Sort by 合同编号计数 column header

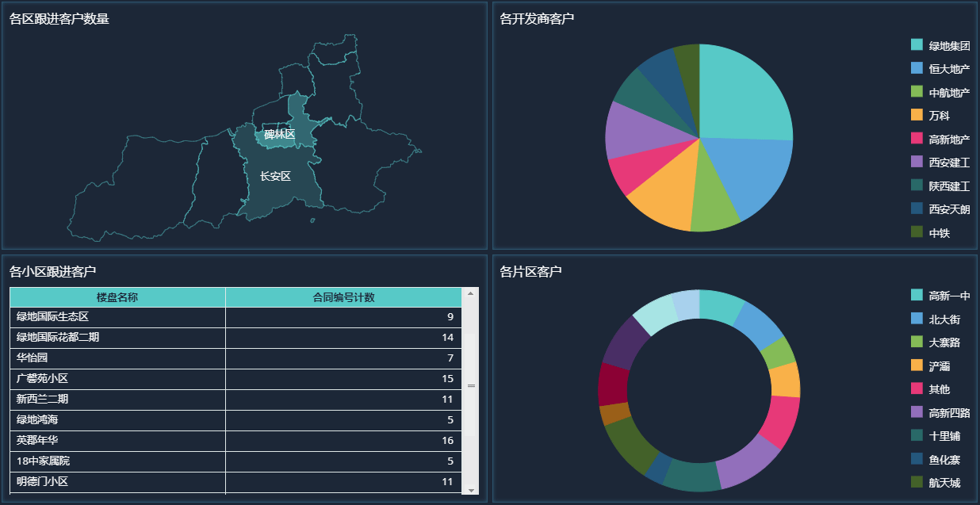pos(343,297)
